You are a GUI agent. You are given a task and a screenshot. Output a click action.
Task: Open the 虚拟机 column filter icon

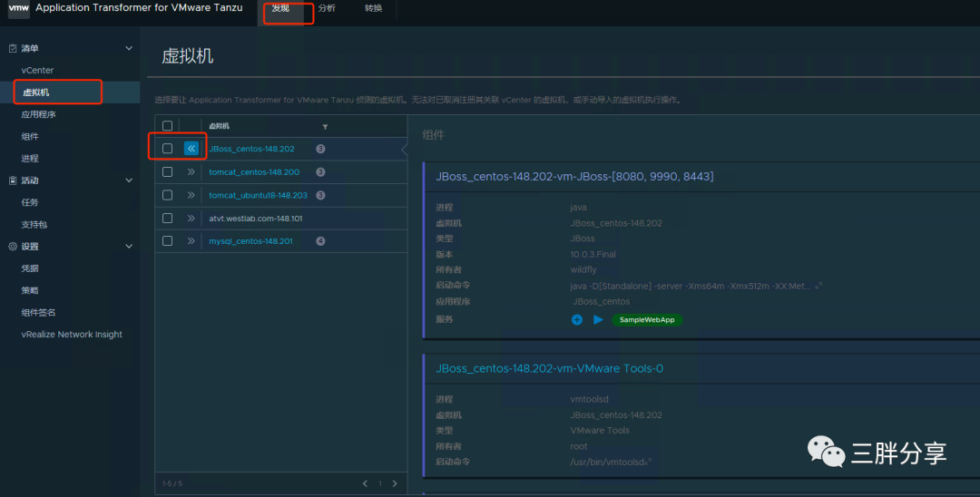[325, 127]
